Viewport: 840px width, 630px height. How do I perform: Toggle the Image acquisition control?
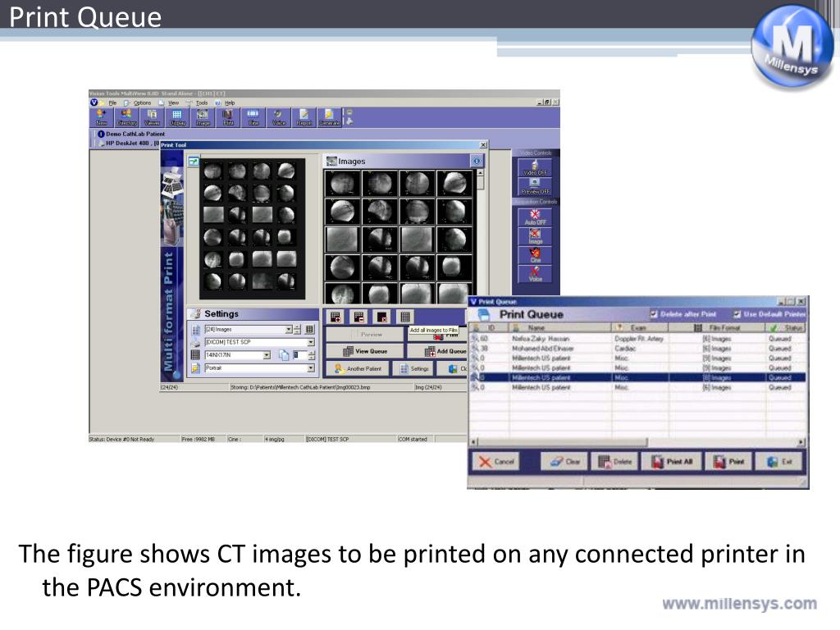click(x=535, y=236)
